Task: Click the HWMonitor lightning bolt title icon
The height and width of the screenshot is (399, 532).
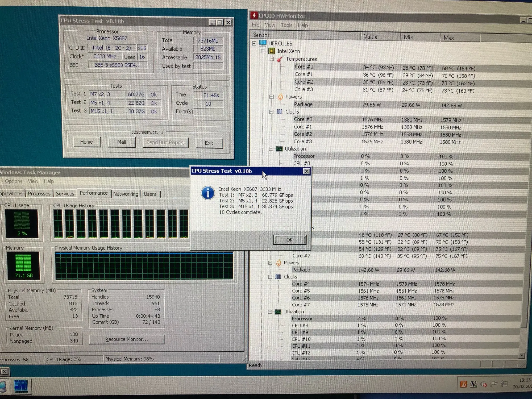Action: pos(254,16)
